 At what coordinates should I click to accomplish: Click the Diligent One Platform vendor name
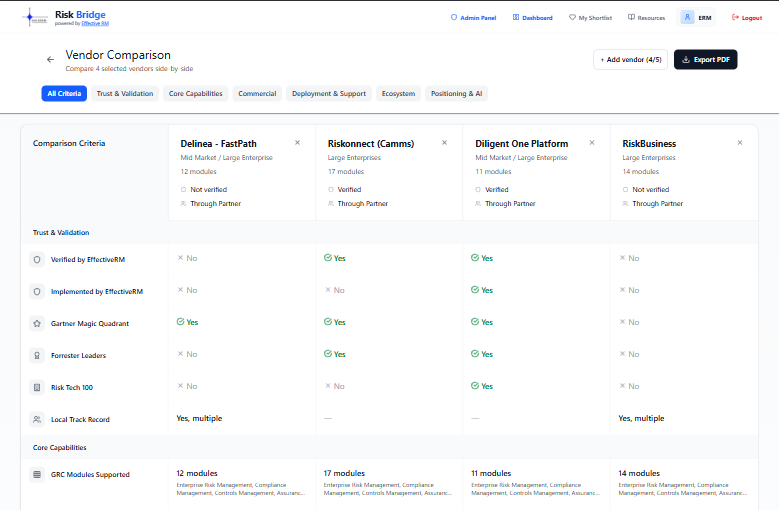tap(522, 144)
